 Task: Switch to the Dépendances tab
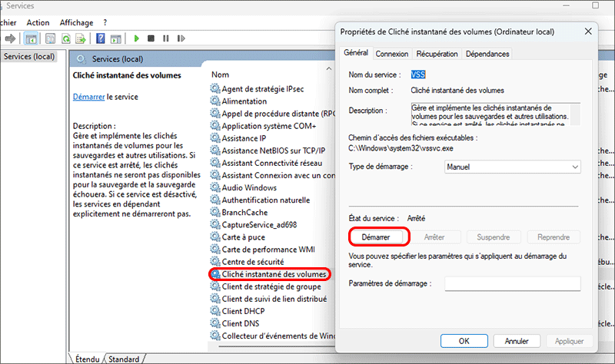[x=487, y=54]
